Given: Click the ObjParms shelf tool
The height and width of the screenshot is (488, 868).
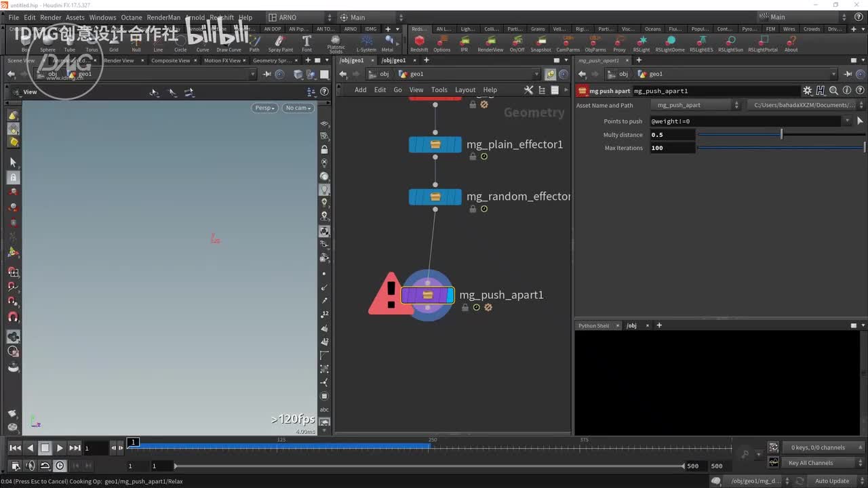Looking at the screenshot, I should 595,44.
